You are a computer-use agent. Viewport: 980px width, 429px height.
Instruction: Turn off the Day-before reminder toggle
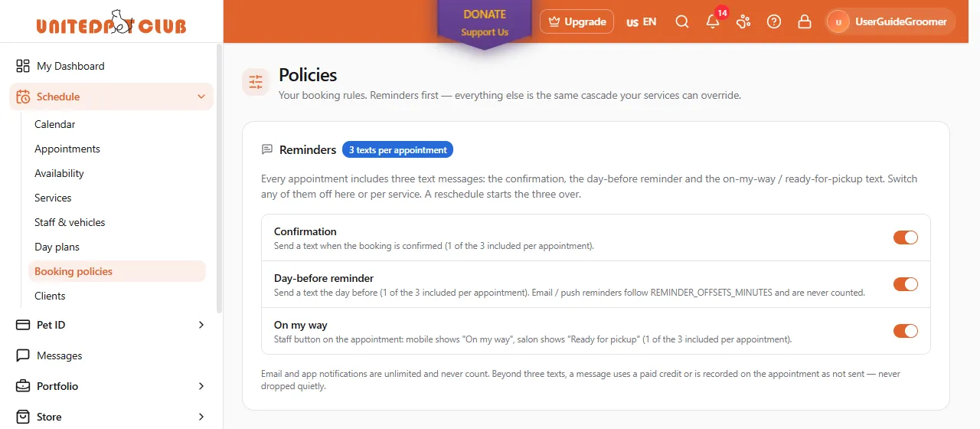(x=906, y=284)
